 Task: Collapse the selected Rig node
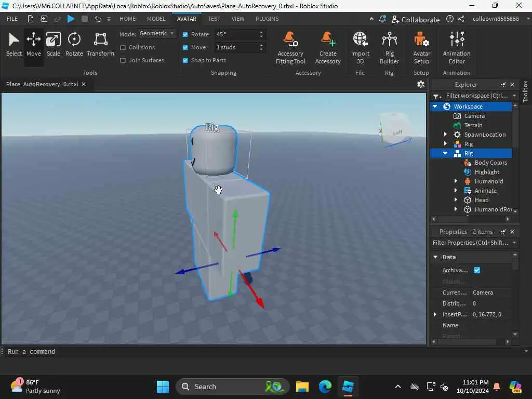point(445,153)
